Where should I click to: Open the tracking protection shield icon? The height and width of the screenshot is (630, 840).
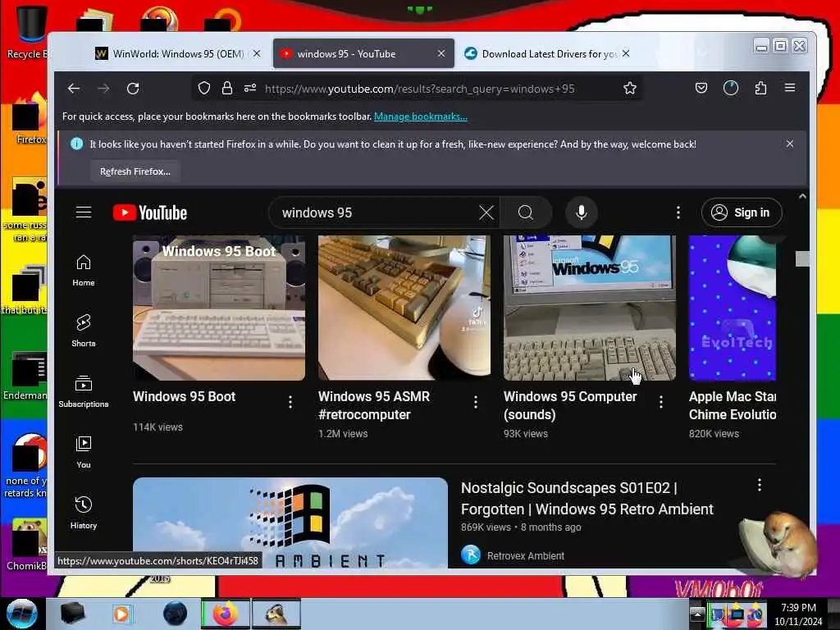pos(204,89)
